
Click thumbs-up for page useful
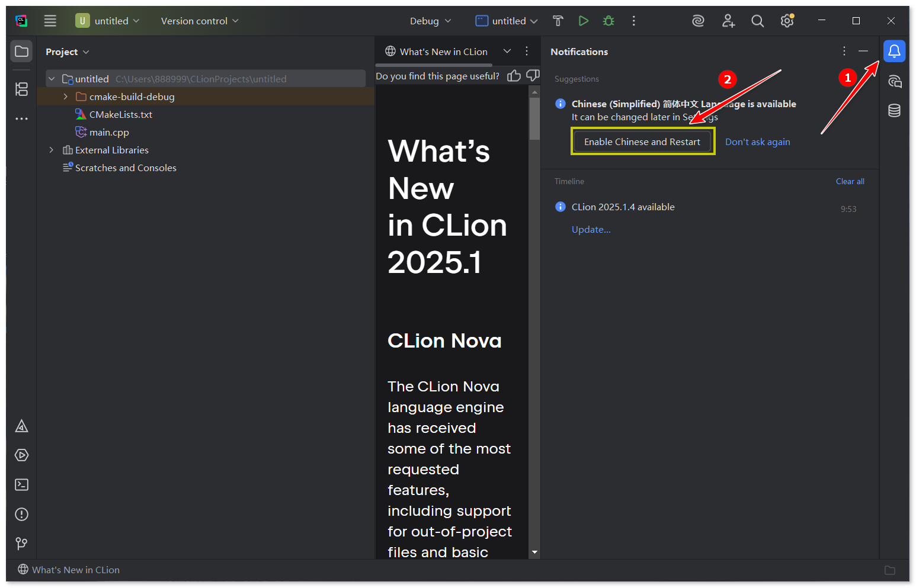(x=514, y=76)
